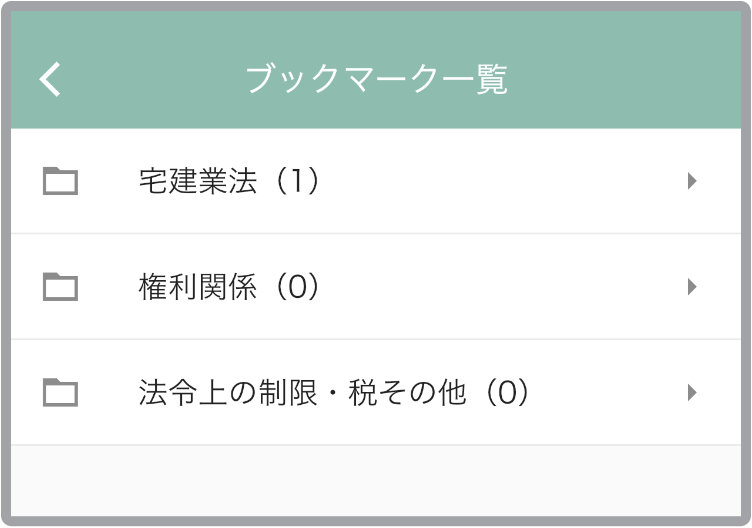The width and height of the screenshot is (752, 528).
Task: Click the 税その他 portion of third row
Action: [407, 392]
